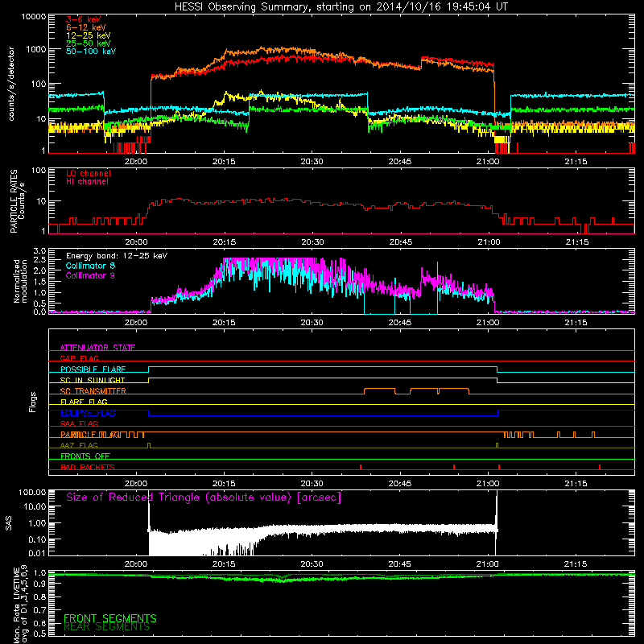Image resolution: width=644 pixels, height=644 pixels.
Task: Click the 20:15 tick under the counts plot
Action: [224, 162]
